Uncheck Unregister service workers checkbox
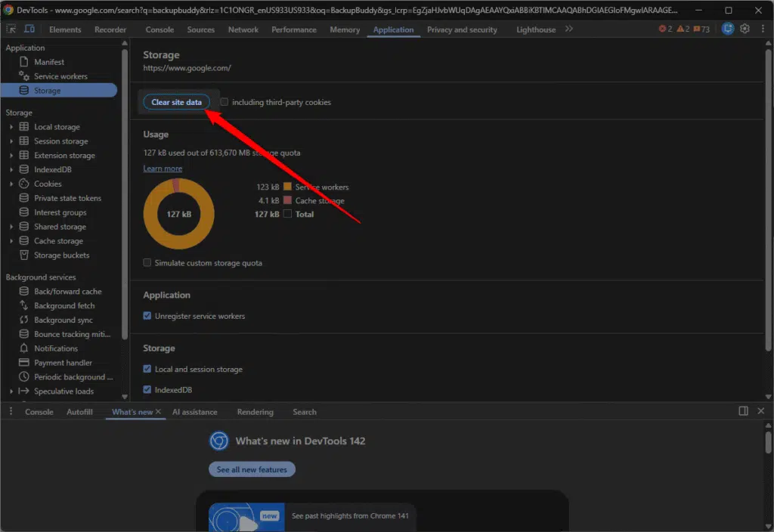Viewport: 774px width, 532px height. pos(147,316)
